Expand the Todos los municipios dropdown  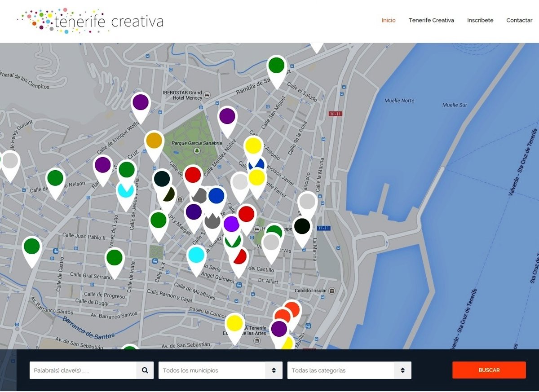(220, 370)
